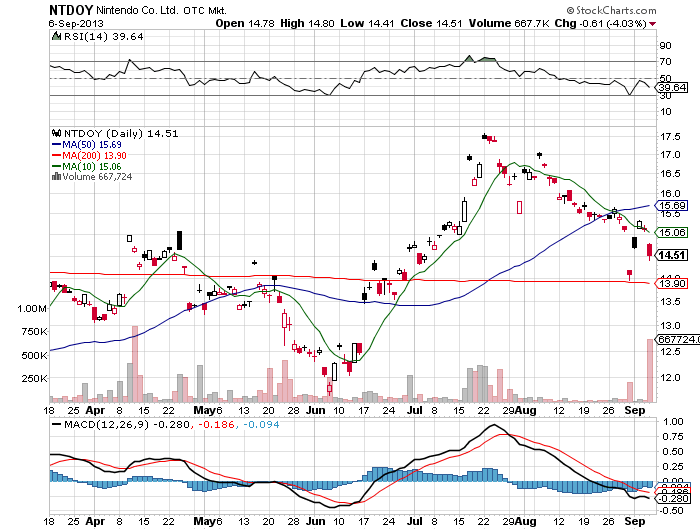
Task: Click the 13.0 price axis label
Action: [670, 326]
